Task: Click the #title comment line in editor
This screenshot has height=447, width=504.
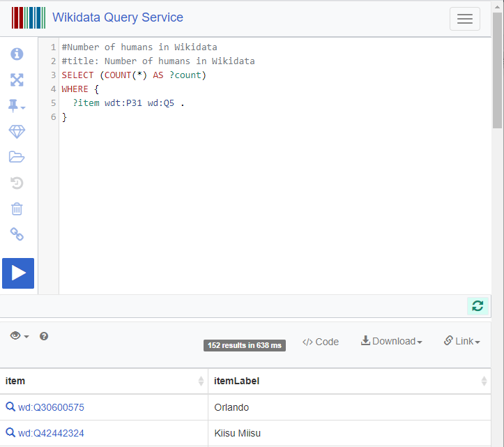Action: pos(158,61)
